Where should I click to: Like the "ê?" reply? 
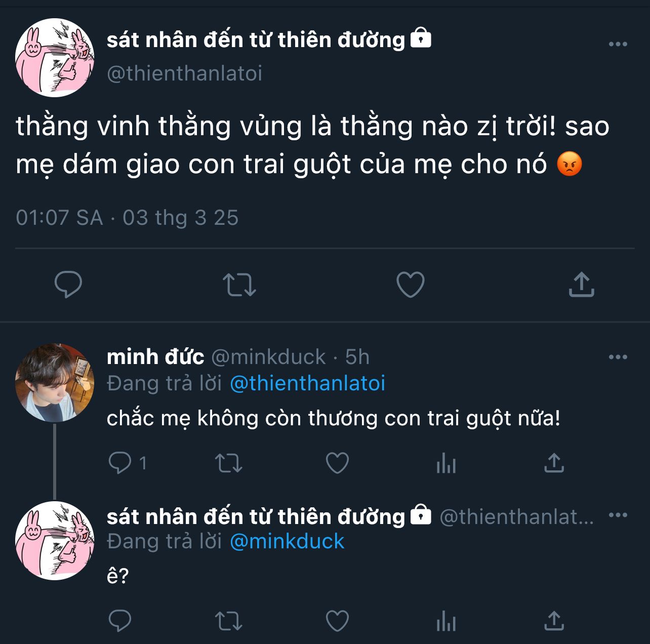pos(337,621)
